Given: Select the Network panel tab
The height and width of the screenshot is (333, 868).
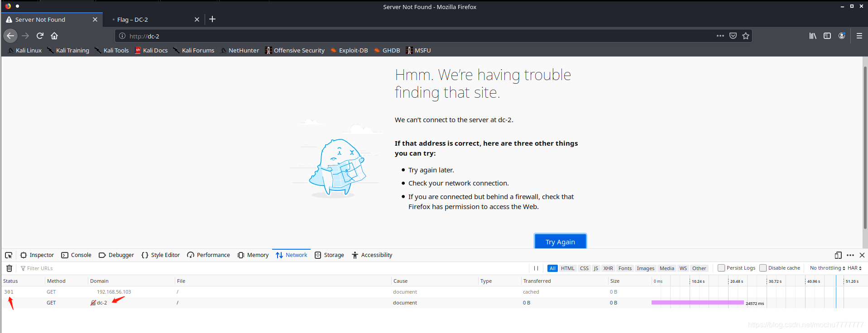Looking at the screenshot, I should [x=291, y=255].
